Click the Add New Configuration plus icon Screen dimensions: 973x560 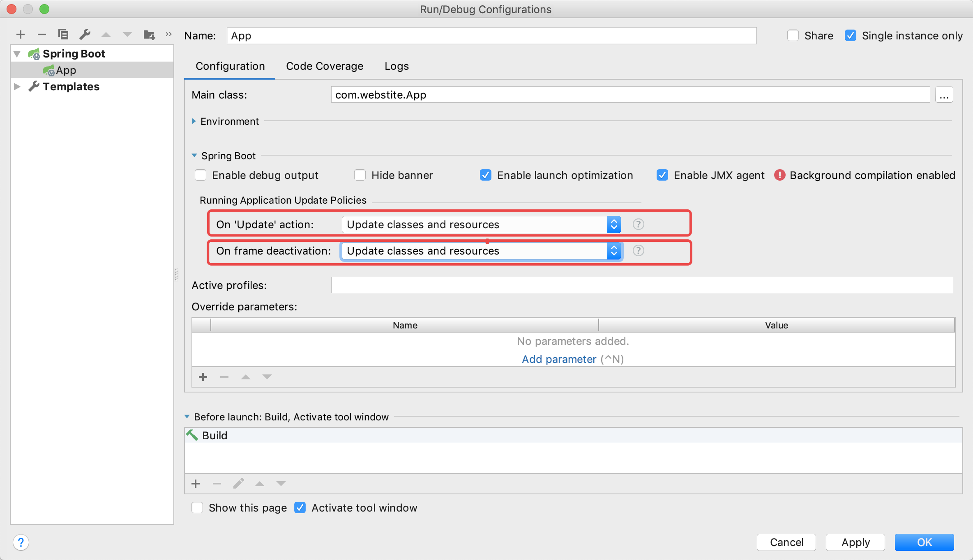(21, 35)
